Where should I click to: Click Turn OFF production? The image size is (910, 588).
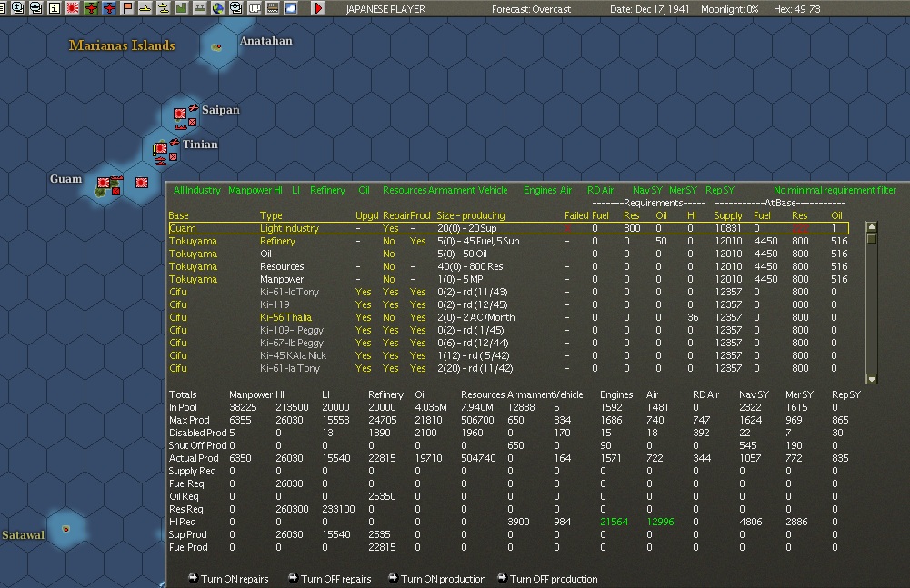tap(548, 579)
